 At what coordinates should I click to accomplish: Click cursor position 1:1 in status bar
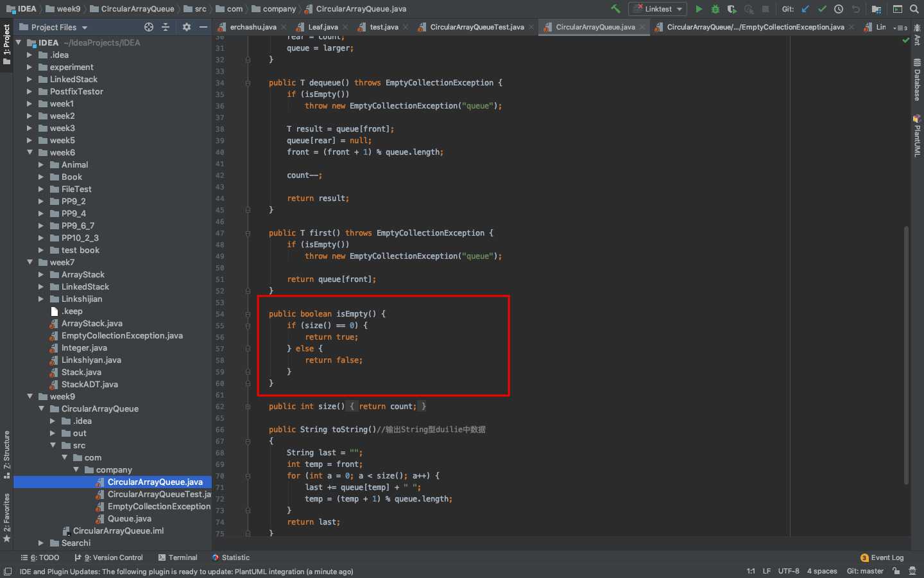pos(751,571)
